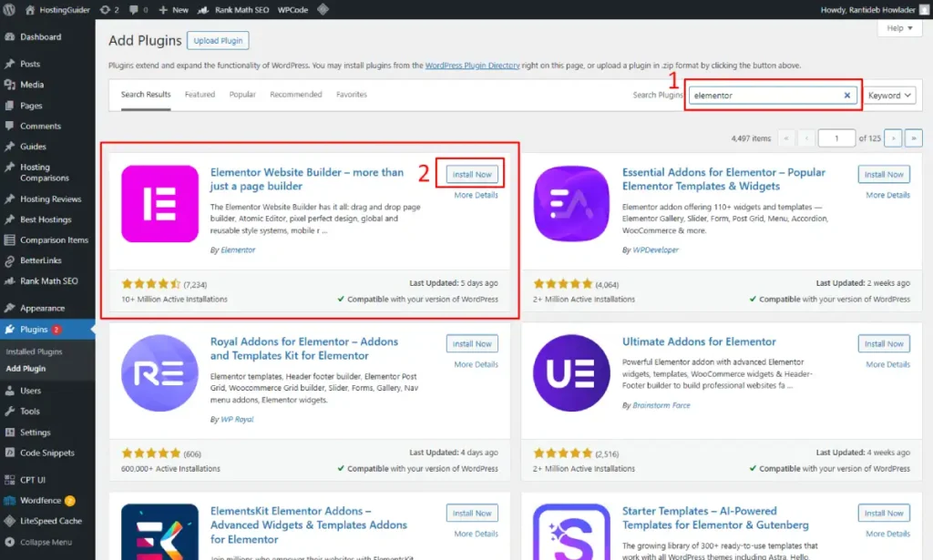Install Royal Addons for Elementor
Viewport: 933px width, 560px height.
[x=472, y=343]
